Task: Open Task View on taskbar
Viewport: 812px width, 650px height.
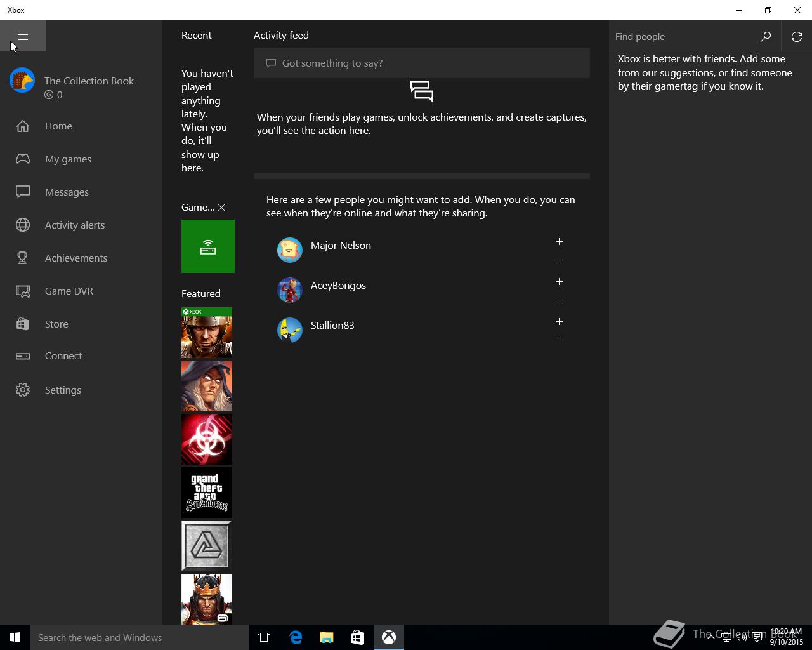Action: [x=264, y=637]
